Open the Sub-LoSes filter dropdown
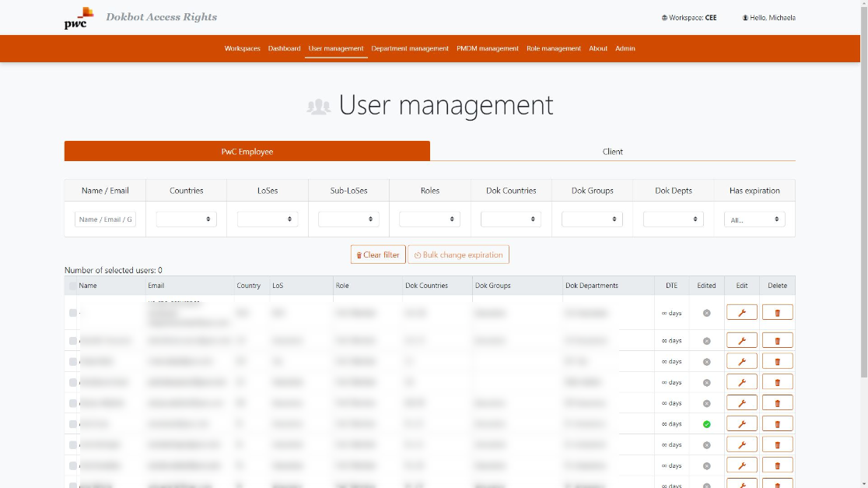The height and width of the screenshot is (488, 868). (348, 219)
